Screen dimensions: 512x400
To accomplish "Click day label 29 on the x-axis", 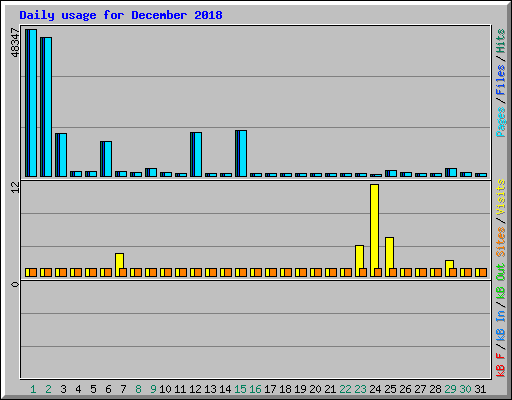I will point(450,389).
